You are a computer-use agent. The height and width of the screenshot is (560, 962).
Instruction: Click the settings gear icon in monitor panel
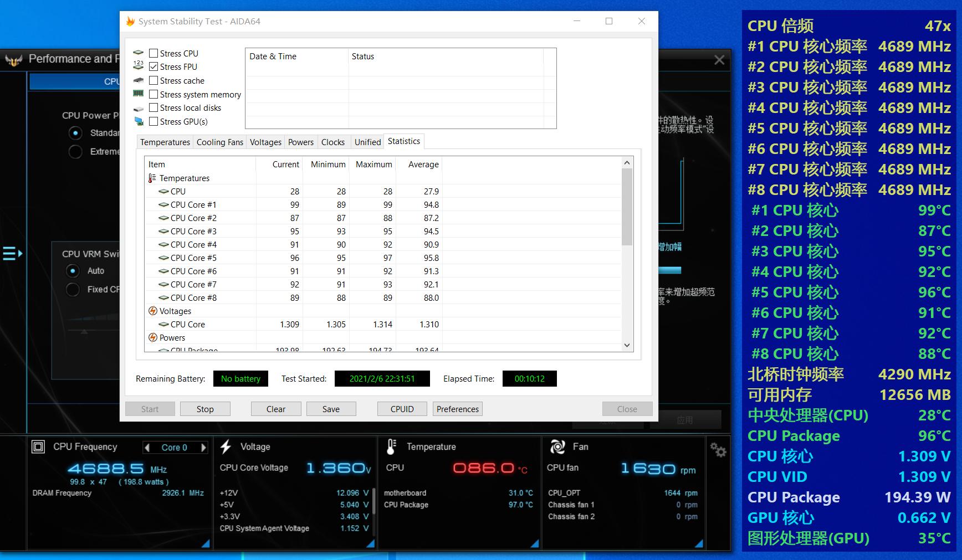pyautogui.click(x=718, y=450)
